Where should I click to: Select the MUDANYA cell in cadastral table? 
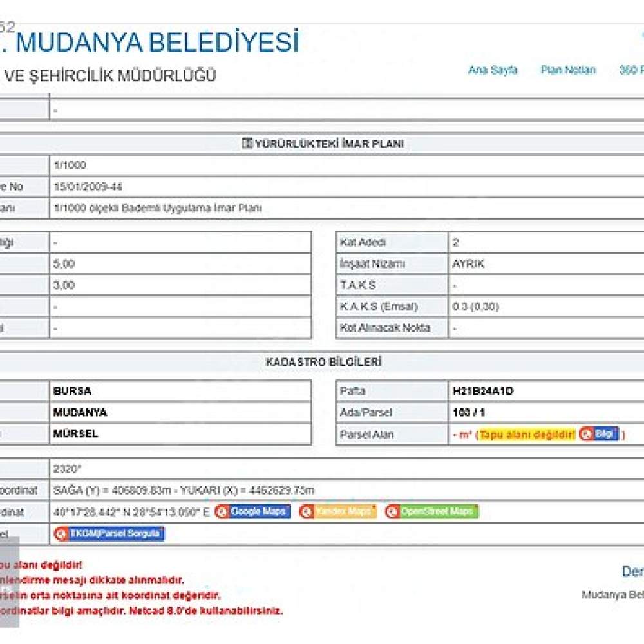180,412
